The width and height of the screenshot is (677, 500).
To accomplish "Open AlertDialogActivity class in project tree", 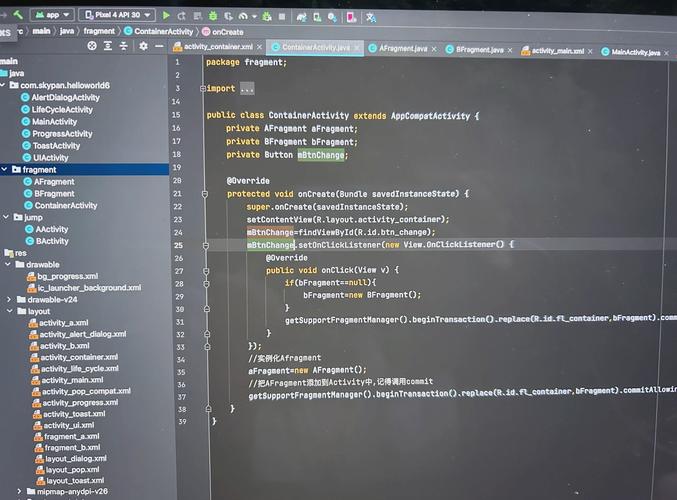I will tap(60, 98).
